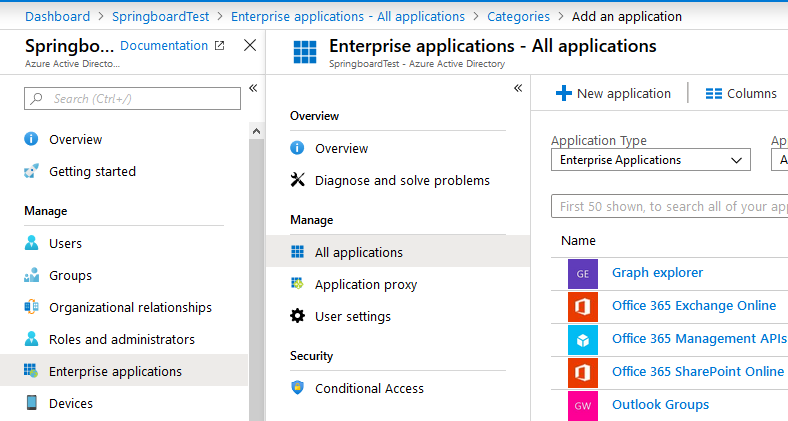Click the Users person icon

point(31,243)
